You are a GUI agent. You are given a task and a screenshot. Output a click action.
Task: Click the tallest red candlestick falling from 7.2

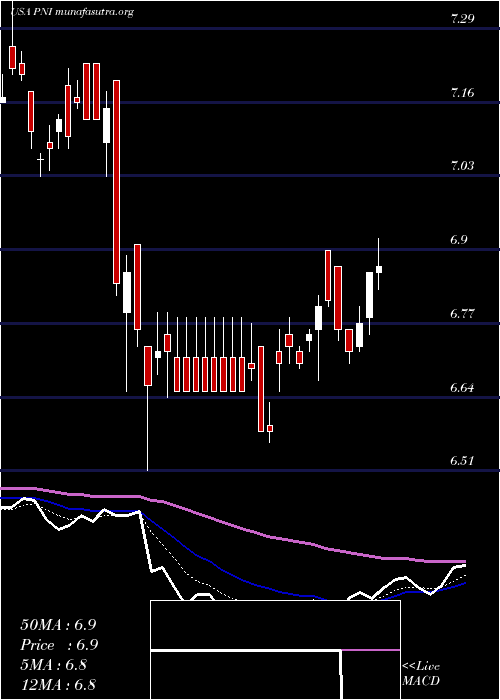click(x=117, y=182)
